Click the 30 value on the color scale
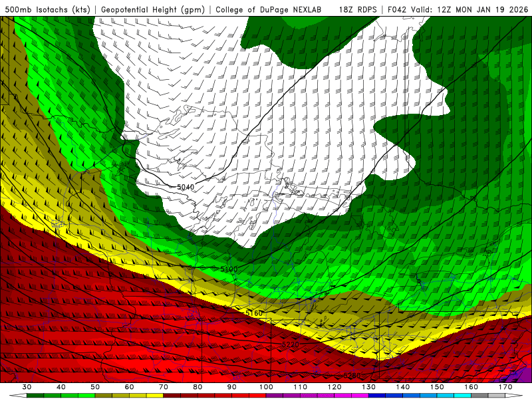 tap(27, 387)
